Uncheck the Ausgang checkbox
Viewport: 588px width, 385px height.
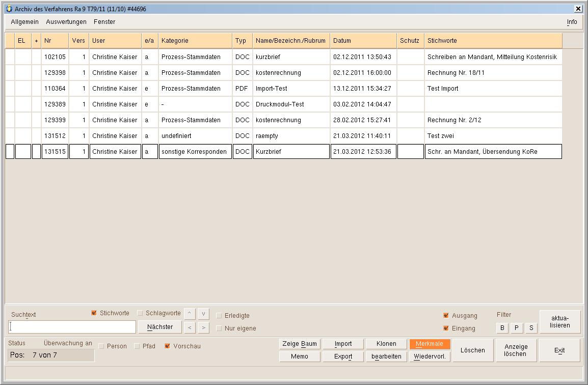[x=446, y=316]
